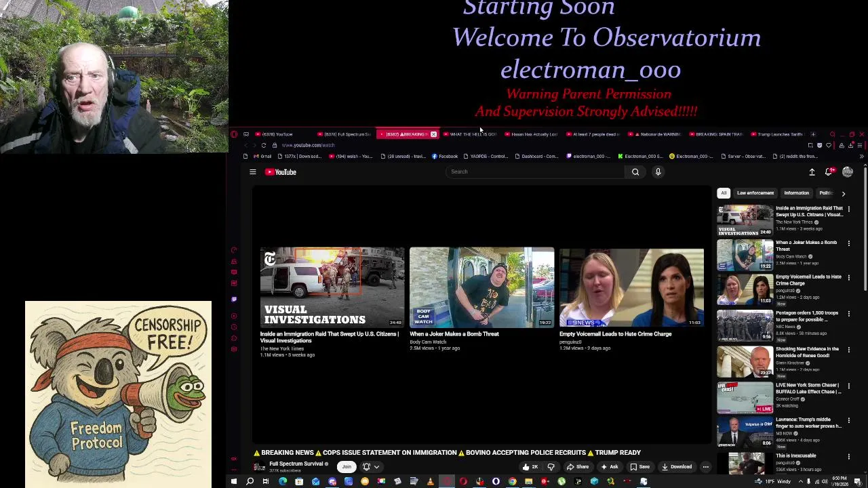Image resolution: width=868 pixels, height=488 pixels.
Task: Open the subscription notification bell dropdown
Action: pos(371,466)
